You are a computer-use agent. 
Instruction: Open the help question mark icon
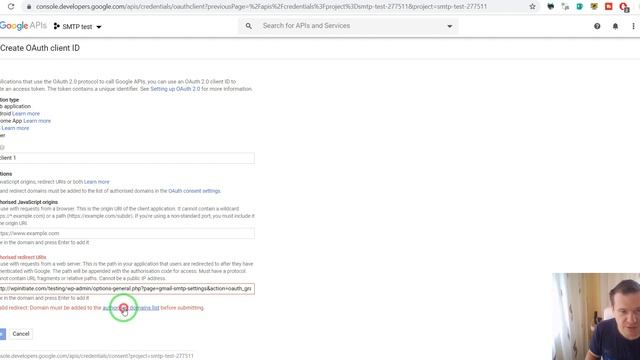[x=597, y=26]
